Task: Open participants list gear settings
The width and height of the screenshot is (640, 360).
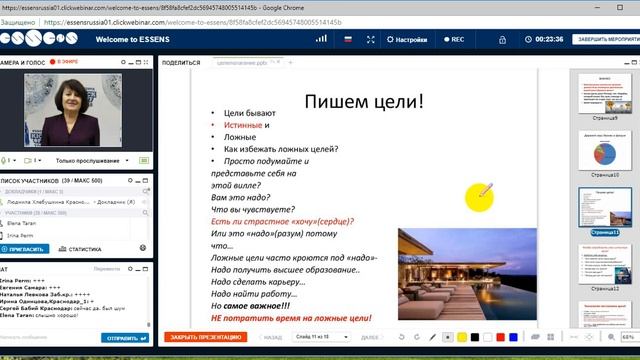Action: coord(130,180)
